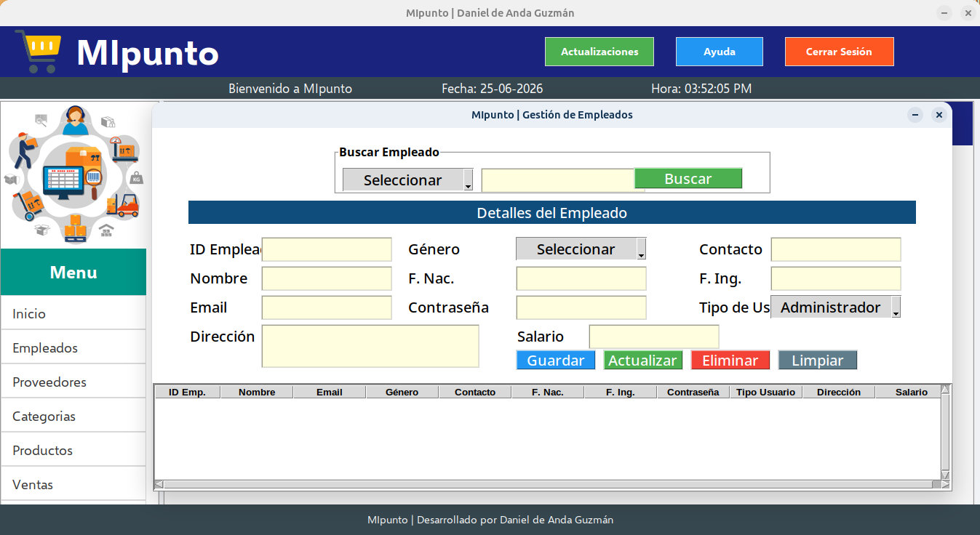Minimize the Gestión de Empleados window
The height and width of the screenshot is (535, 980).
pyautogui.click(x=916, y=115)
